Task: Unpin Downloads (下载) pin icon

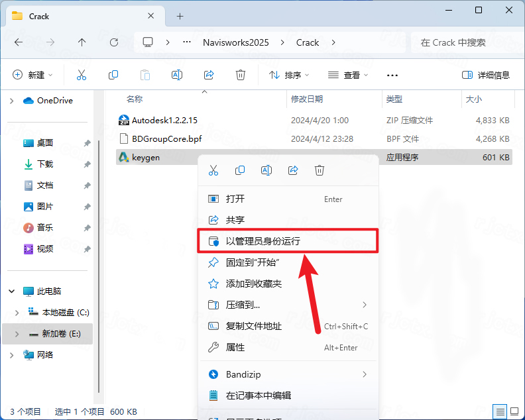Action: [87, 164]
